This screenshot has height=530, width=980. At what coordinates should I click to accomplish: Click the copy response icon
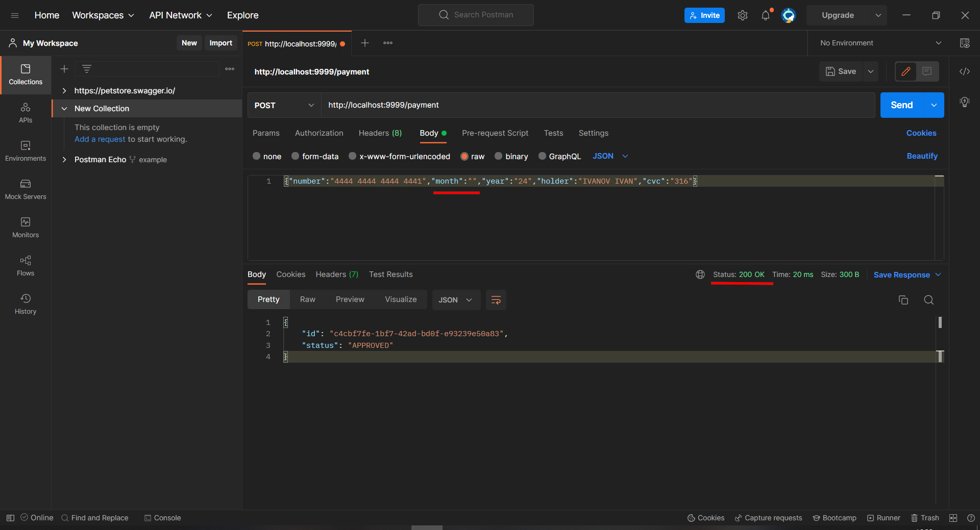(903, 300)
